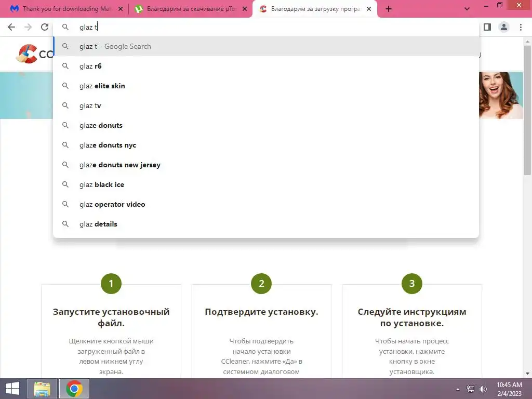Click the scrollbar down arrow
Viewport: 532px width, 399px height.
pyautogui.click(x=527, y=374)
